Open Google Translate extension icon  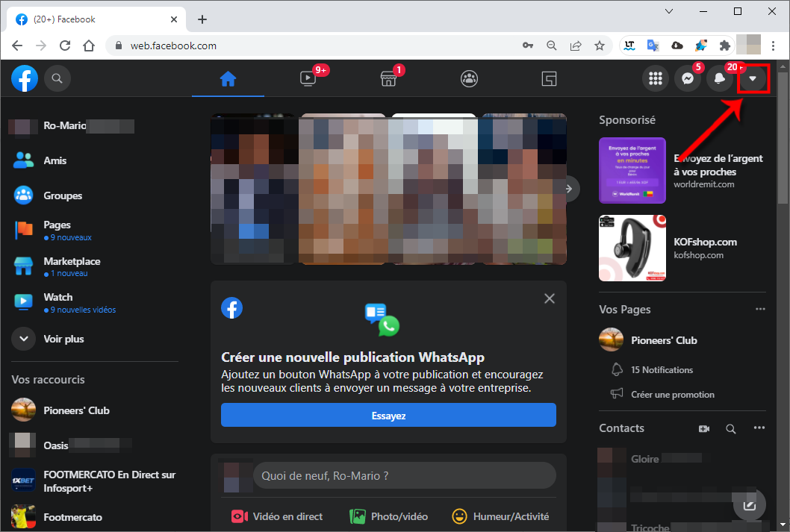(653, 46)
